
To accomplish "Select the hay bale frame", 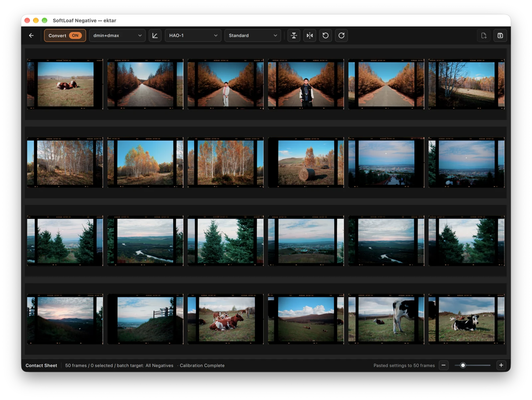I will (x=306, y=162).
